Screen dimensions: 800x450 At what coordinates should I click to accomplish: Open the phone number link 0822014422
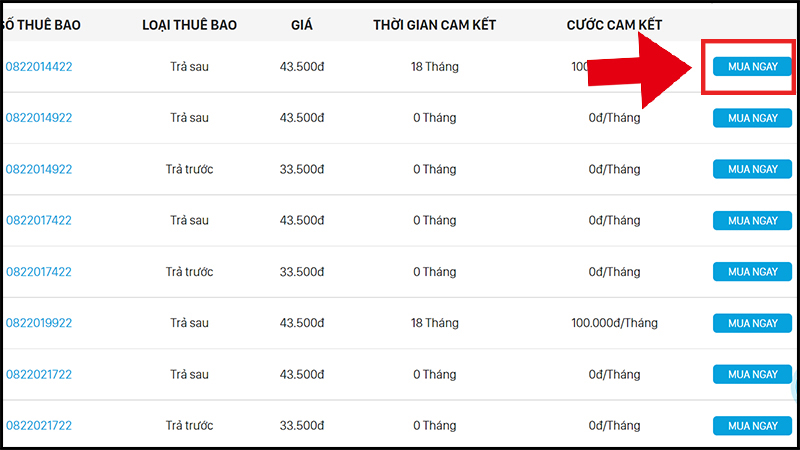(x=39, y=67)
